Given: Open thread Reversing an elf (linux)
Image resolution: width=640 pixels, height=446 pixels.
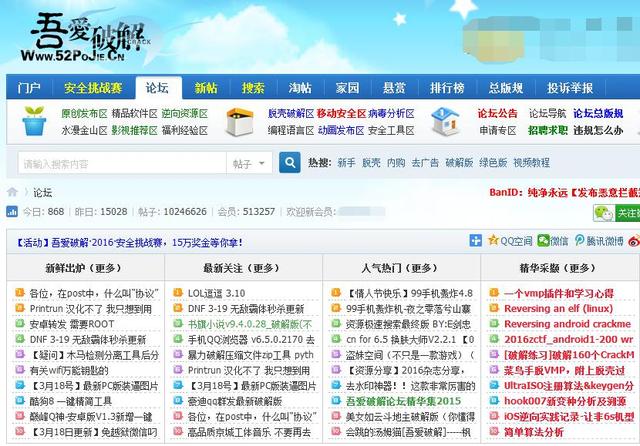Looking at the screenshot, I should (558, 308).
